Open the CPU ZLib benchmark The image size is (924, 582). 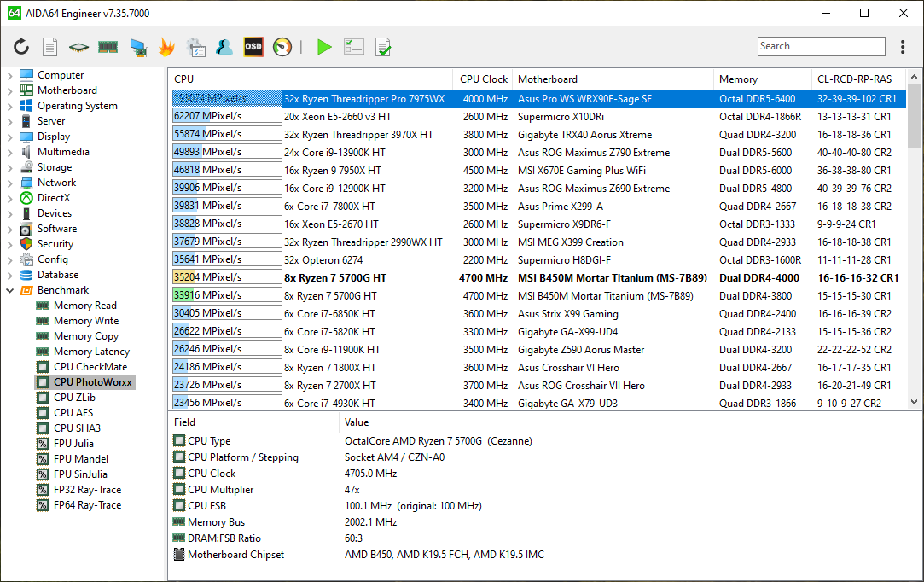pos(74,397)
